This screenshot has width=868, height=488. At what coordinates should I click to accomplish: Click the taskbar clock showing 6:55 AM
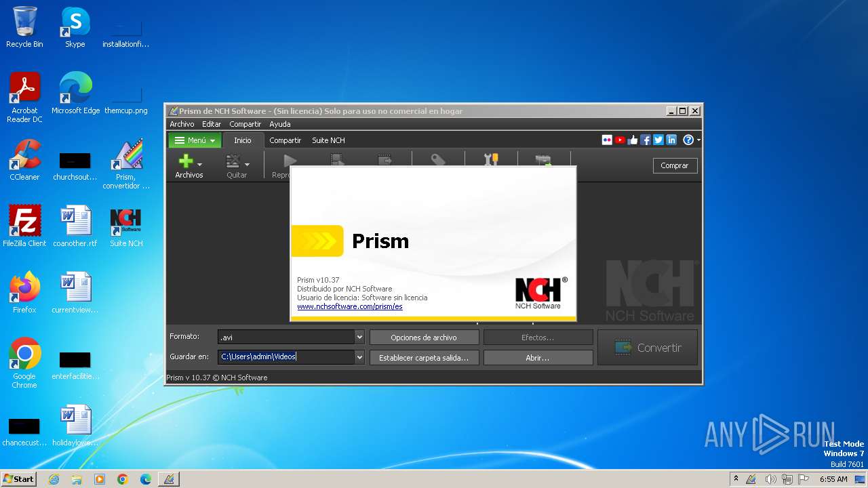click(x=833, y=479)
